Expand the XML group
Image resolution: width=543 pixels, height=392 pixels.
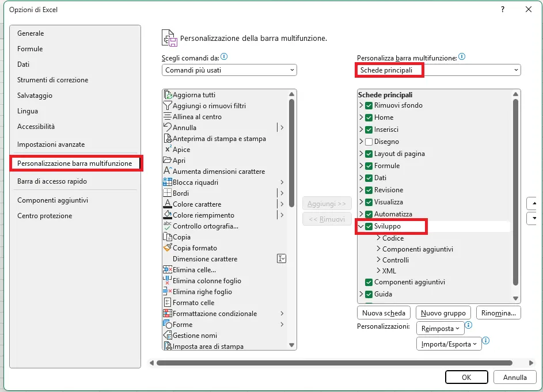(378, 271)
